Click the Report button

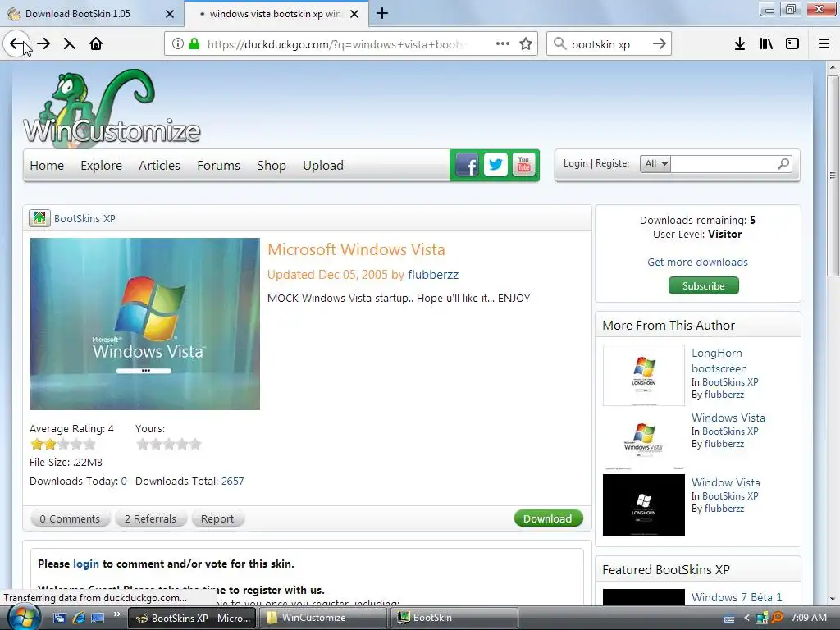[x=217, y=518]
